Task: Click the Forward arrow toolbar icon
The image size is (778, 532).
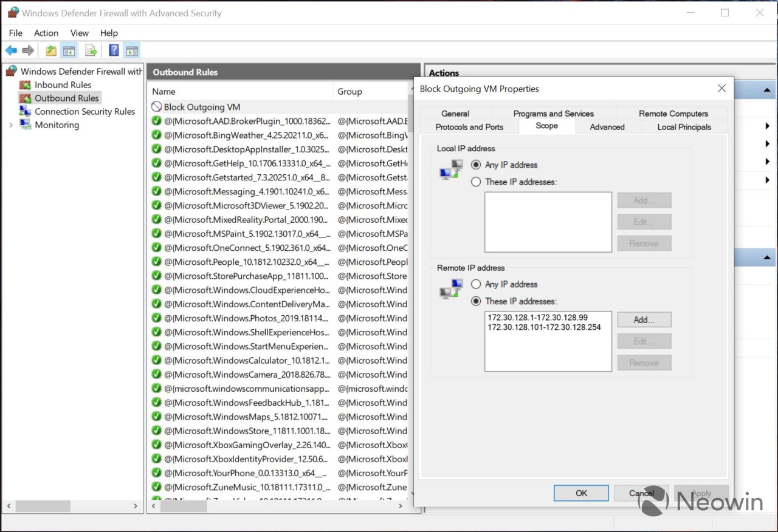Action: pyautogui.click(x=28, y=50)
